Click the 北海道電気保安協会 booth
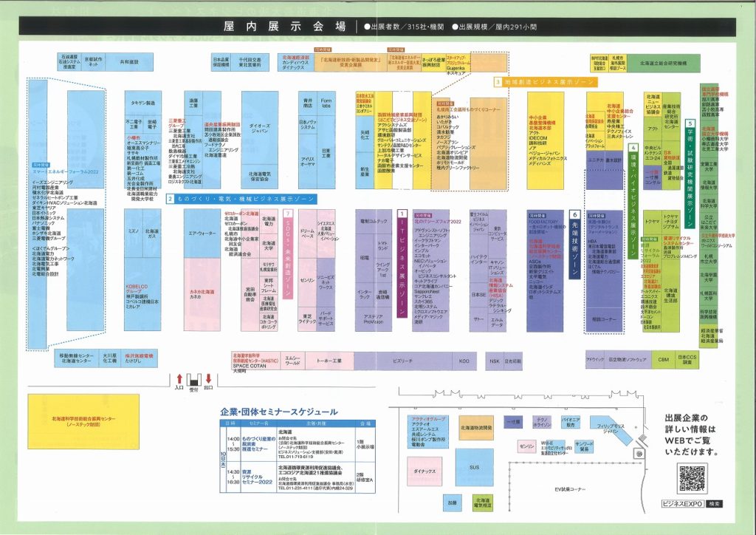This screenshot has height=535, width=756. coord(260,177)
